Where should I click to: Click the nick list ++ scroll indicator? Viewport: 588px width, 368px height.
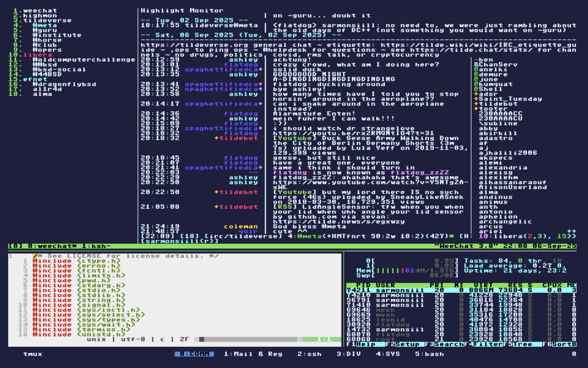571,231
